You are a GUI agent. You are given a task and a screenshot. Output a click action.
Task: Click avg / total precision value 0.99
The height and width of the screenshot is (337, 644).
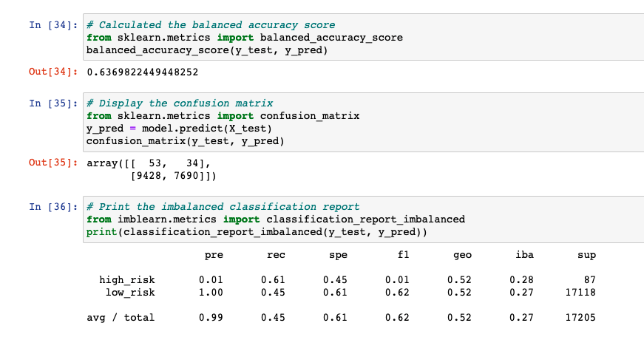point(211,318)
